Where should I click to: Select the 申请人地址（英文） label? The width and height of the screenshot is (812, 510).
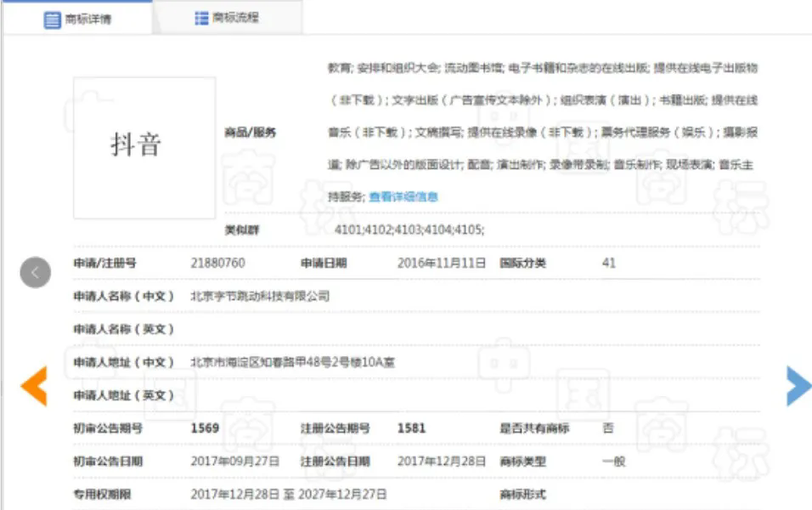(x=124, y=395)
